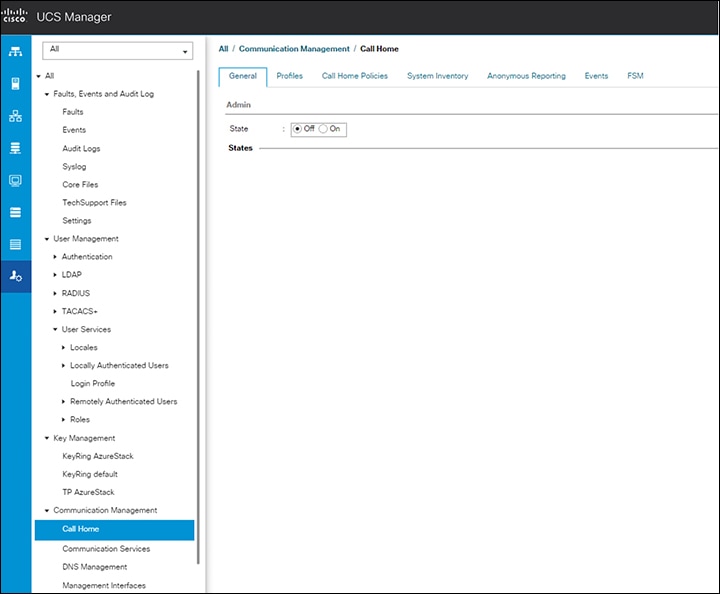
Task: Select Settings in the tree
Action: coord(77,221)
